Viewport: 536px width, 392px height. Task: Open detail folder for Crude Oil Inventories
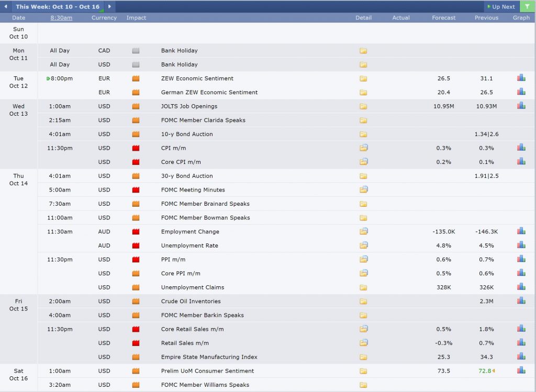click(x=363, y=301)
